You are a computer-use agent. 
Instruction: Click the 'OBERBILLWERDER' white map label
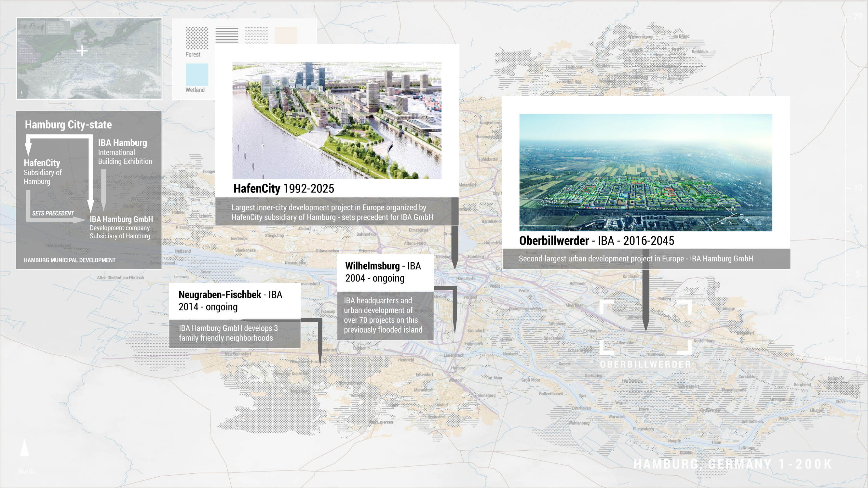click(x=645, y=364)
